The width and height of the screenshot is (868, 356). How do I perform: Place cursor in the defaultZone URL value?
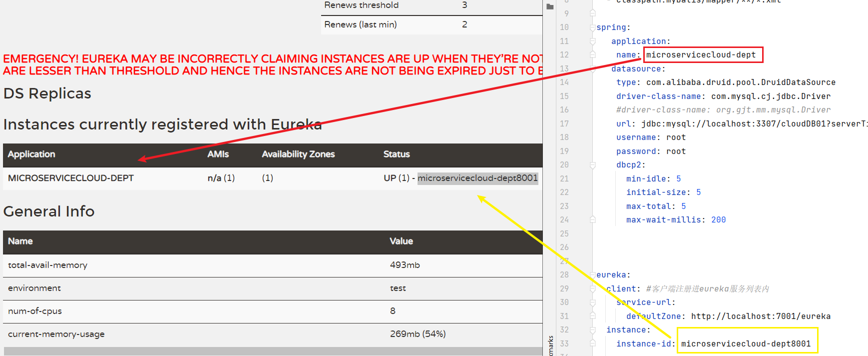coord(761,316)
